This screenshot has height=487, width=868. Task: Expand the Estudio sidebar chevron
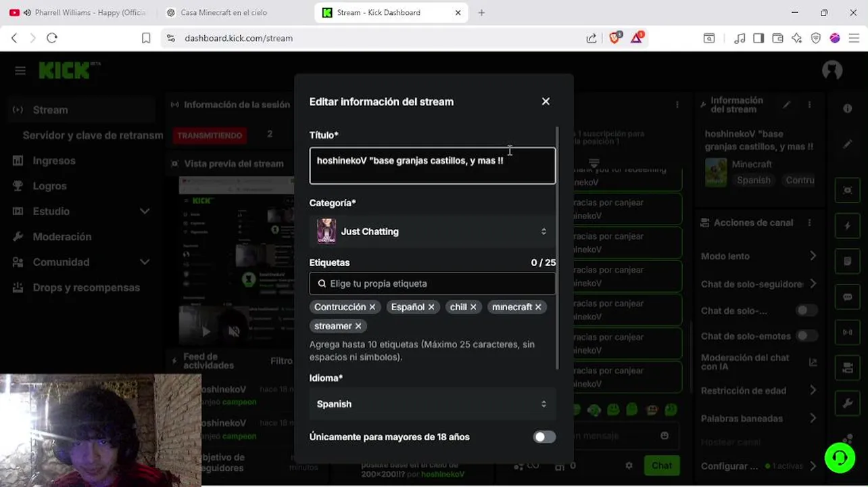click(145, 211)
